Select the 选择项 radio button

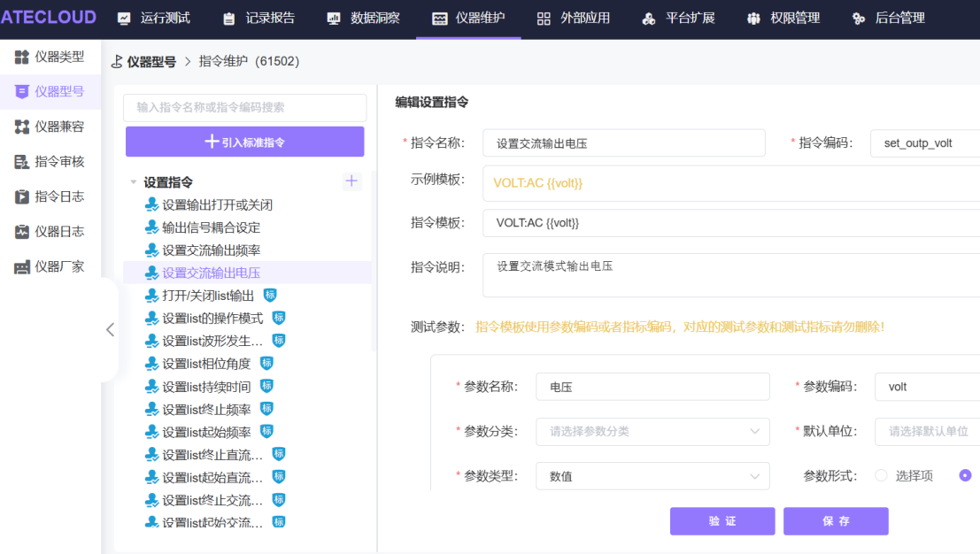pos(881,476)
